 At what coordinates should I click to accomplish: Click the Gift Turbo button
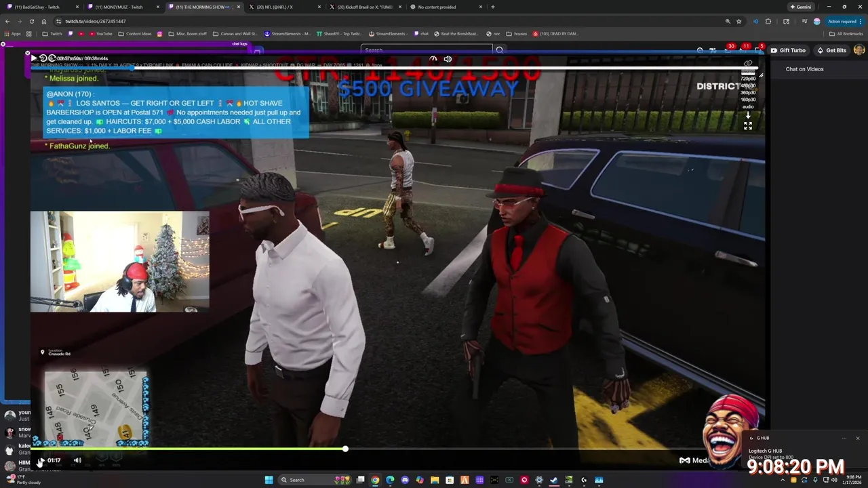[788, 50]
